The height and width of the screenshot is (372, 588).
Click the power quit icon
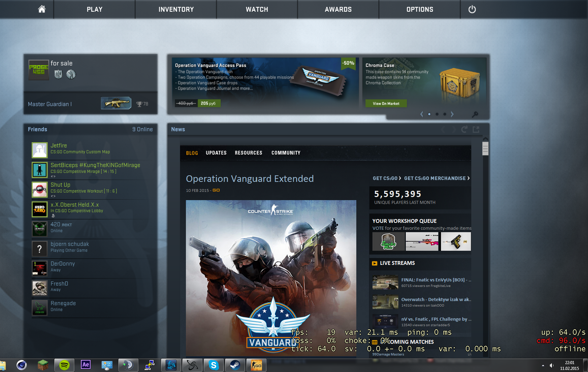point(472,9)
